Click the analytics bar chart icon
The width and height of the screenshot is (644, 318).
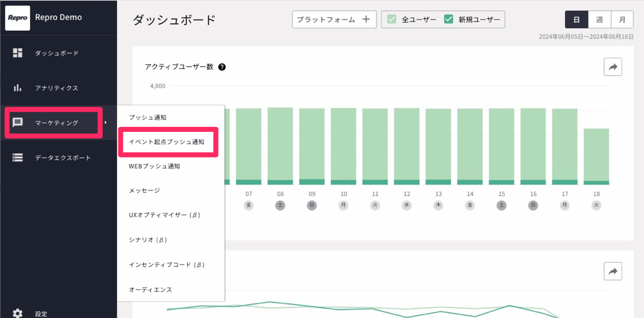point(18,88)
